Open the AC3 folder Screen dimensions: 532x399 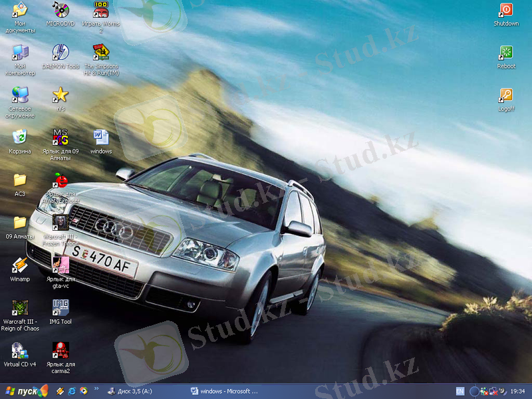20,184
